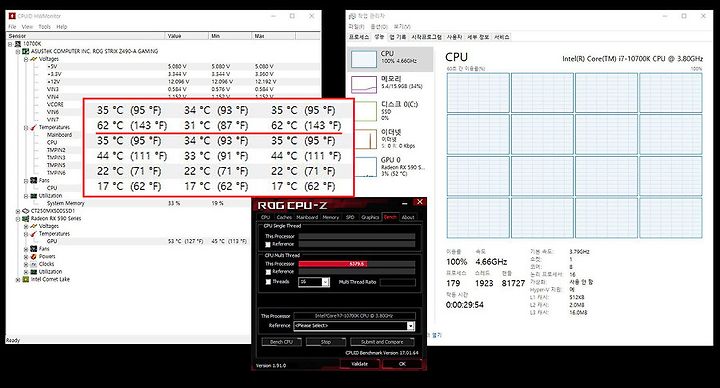Enable Reference checkbox under CPU Multi Thread
The image size is (720, 388).
268,272
